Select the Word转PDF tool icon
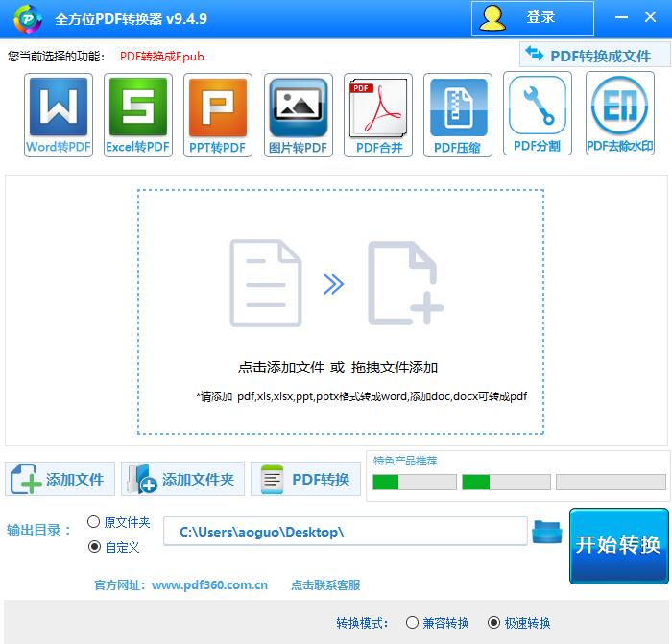 coord(59,115)
